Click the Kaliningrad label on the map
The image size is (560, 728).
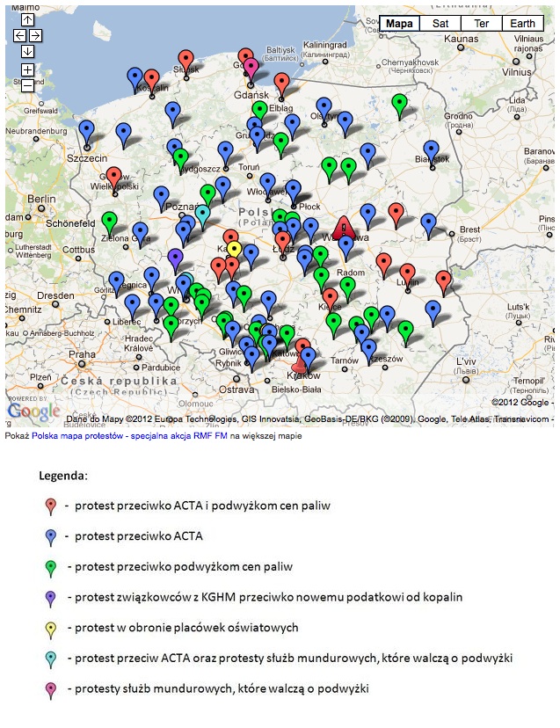325,45
